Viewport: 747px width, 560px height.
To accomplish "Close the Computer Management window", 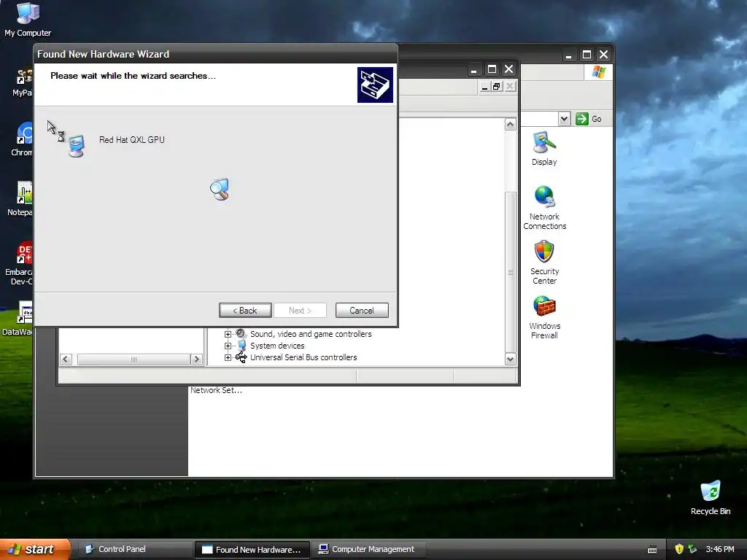I will [x=508, y=69].
